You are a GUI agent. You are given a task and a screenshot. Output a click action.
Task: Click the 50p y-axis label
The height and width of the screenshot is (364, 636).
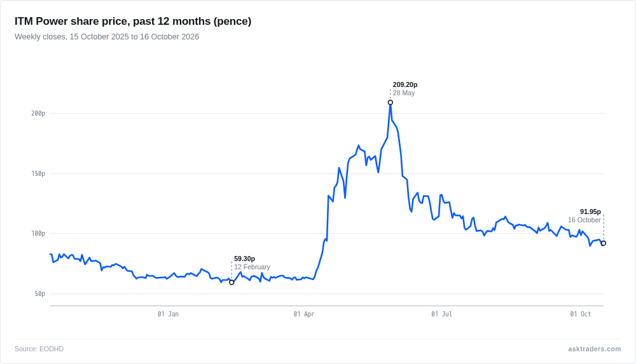39,294
